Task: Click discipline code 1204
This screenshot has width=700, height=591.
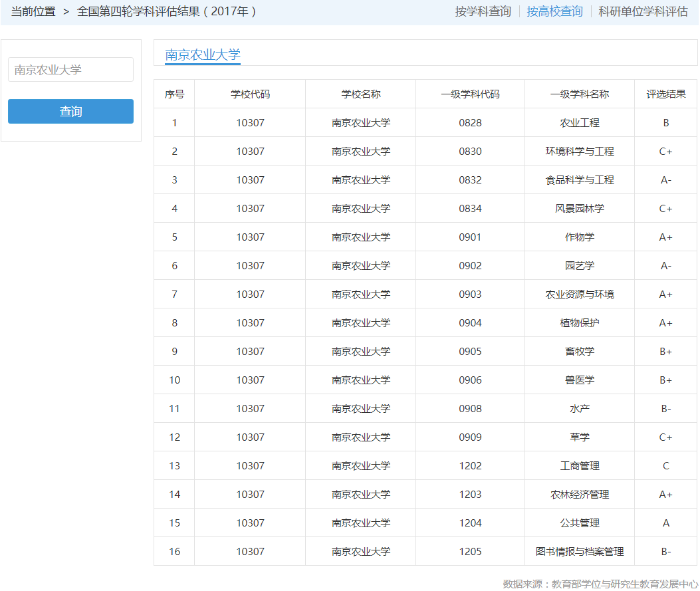Action: tap(470, 523)
